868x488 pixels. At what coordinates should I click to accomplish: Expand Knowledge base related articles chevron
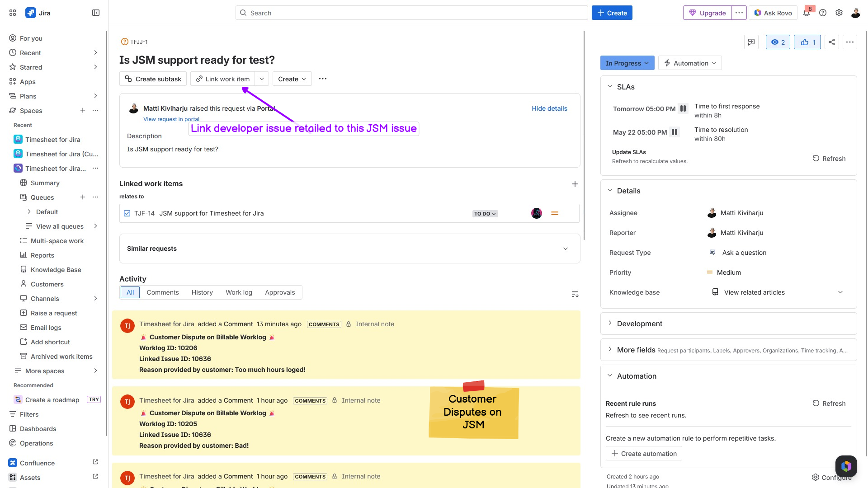pyautogui.click(x=840, y=292)
